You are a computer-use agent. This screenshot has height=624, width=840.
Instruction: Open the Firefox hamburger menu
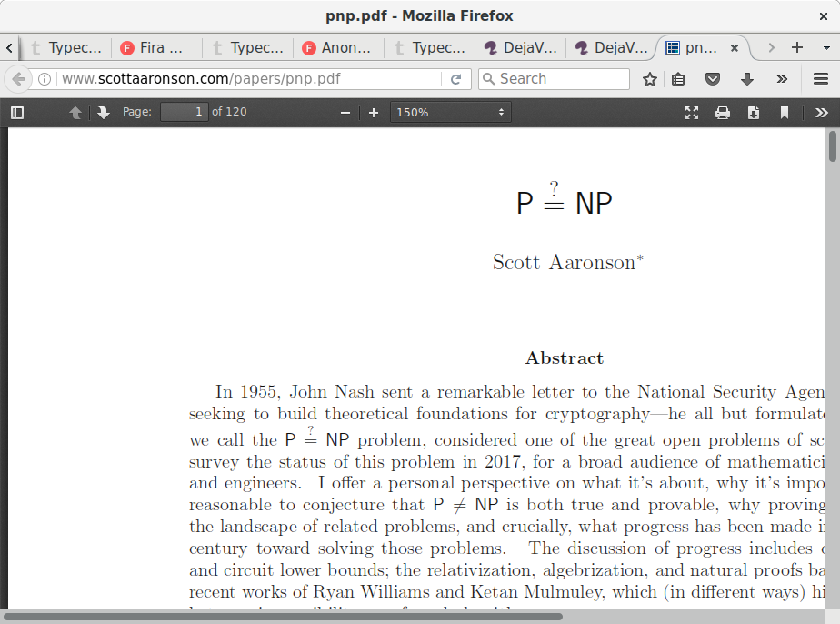click(x=821, y=79)
